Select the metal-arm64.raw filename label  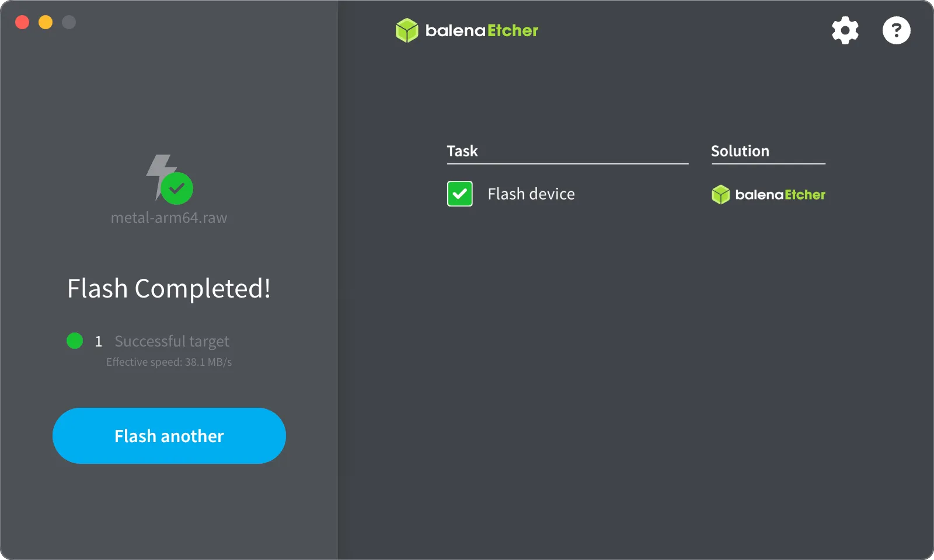pos(169,218)
